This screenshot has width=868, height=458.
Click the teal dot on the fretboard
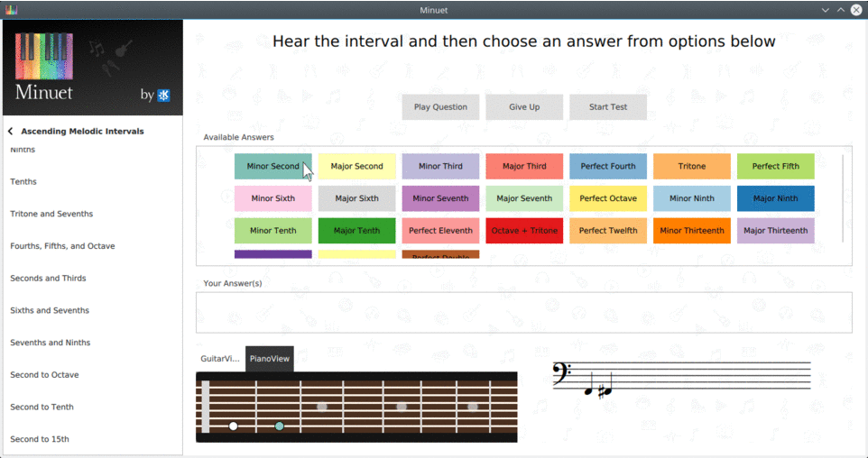(x=280, y=426)
